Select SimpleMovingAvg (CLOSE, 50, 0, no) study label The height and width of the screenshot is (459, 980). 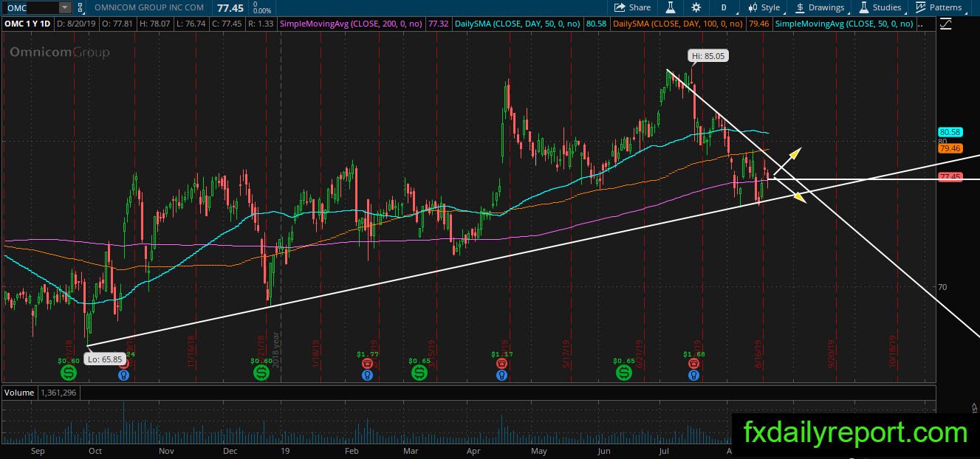pos(844,24)
